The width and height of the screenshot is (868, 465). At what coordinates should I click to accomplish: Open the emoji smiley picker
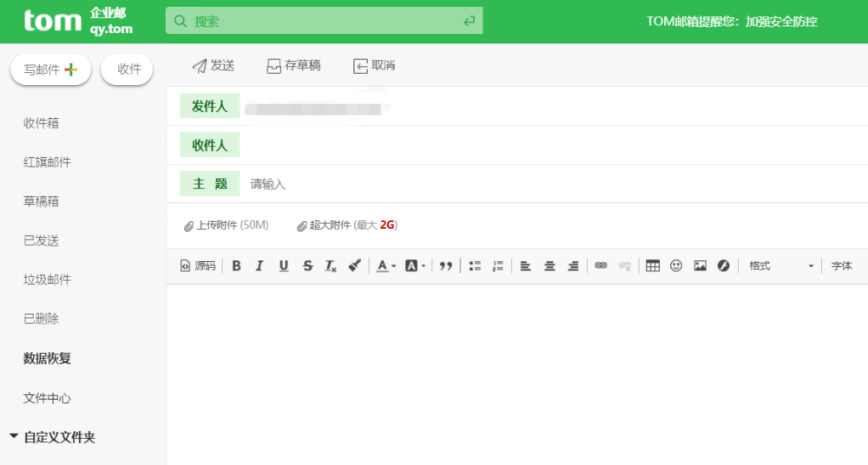676,265
